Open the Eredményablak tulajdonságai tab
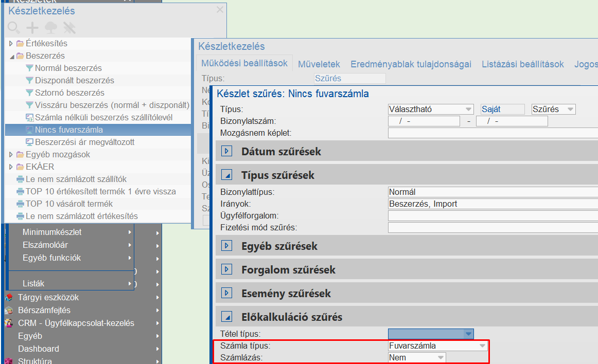This screenshot has width=598, height=364. click(411, 64)
